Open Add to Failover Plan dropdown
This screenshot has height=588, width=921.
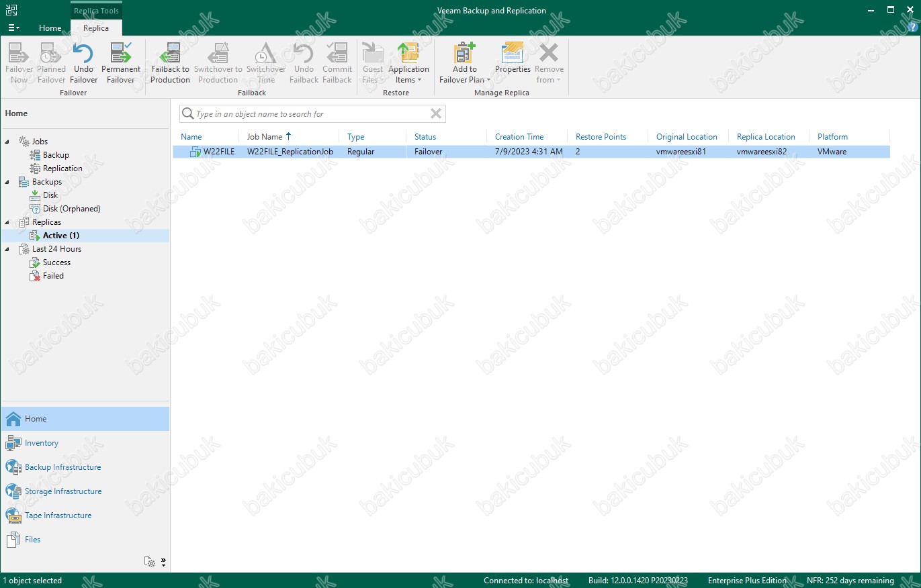(x=465, y=63)
